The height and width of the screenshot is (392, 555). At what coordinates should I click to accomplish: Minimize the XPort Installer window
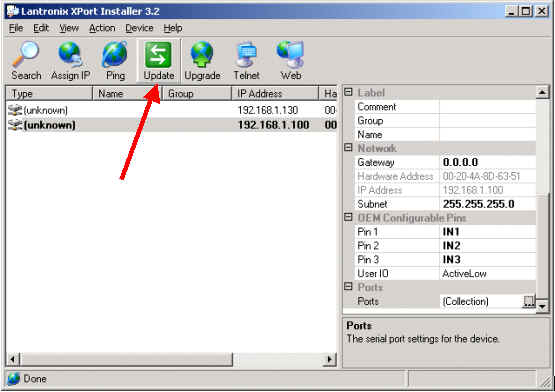[511, 11]
